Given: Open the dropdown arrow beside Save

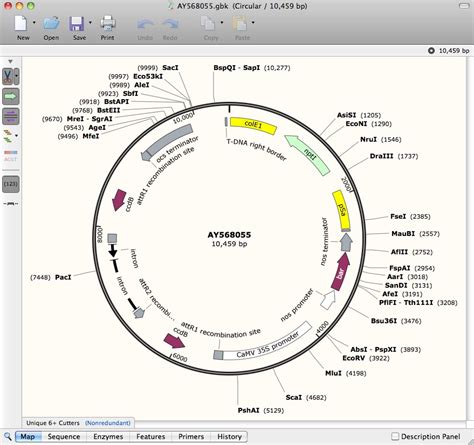Looking at the screenshot, I should pyautogui.click(x=90, y=23).
